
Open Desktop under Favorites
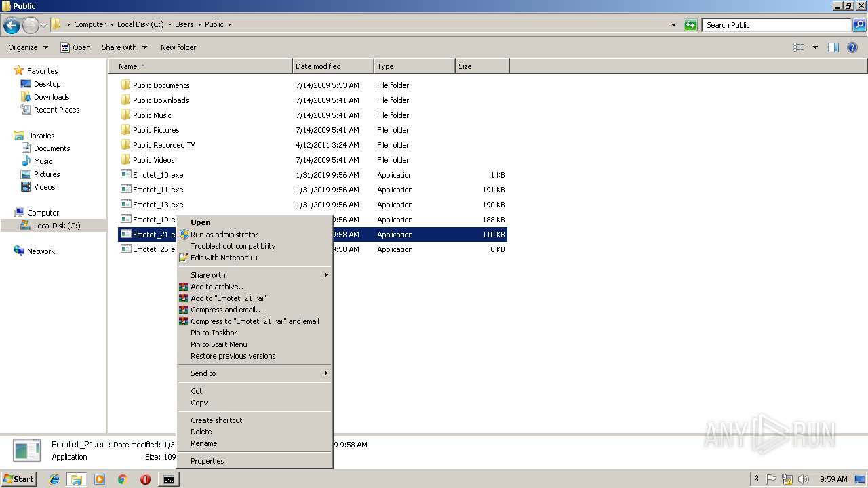47,84
